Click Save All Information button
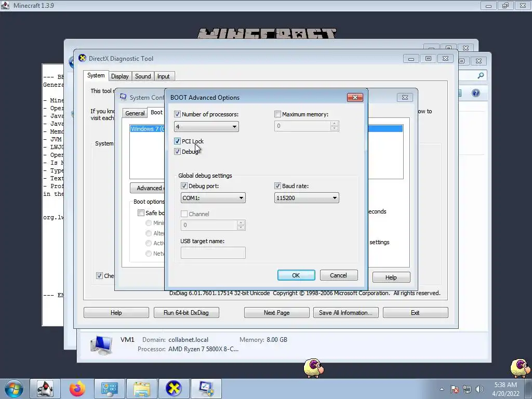The image size is (532, 399). tap(345, 312)
